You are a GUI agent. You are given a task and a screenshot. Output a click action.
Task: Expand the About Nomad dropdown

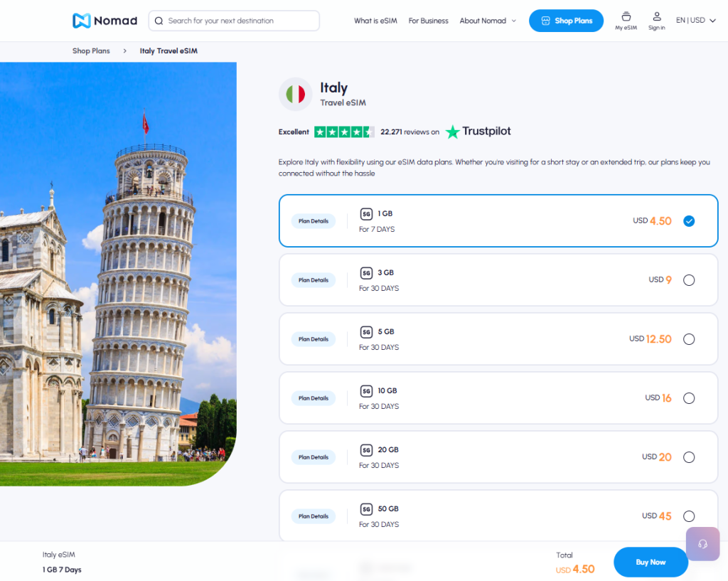click(x=488, y=21)
